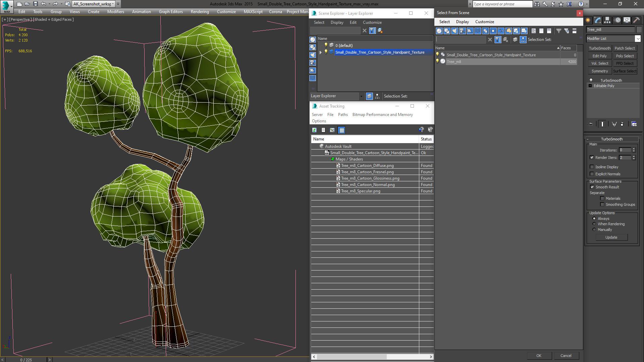Click the Poly Select modifier button
Image resolution: width=644 pixels, height=362 pixels.
click(x=625, y=56)
